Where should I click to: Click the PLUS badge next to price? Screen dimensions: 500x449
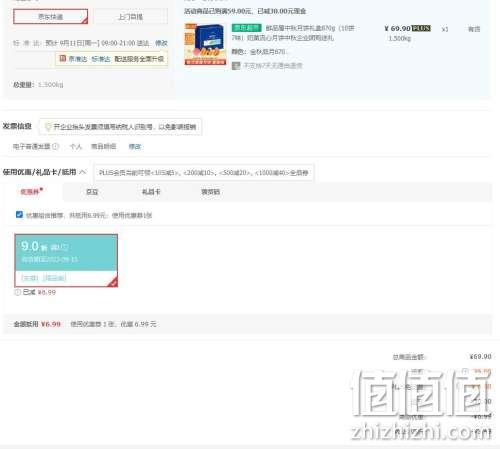click(421, 28)
